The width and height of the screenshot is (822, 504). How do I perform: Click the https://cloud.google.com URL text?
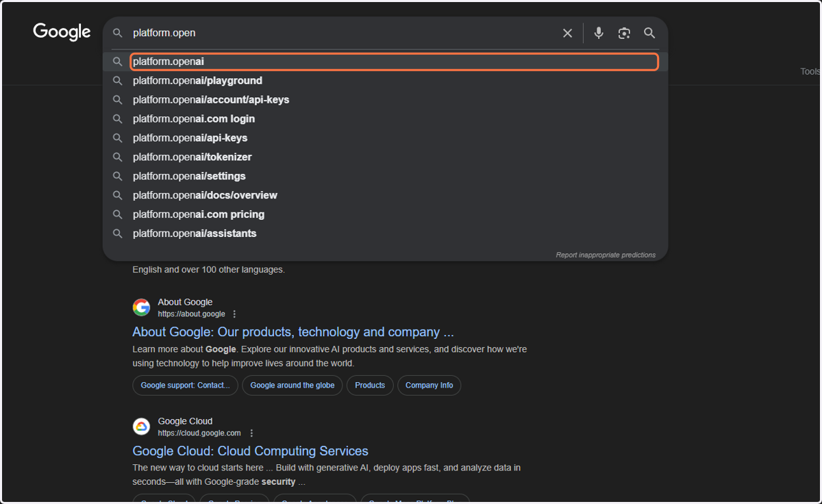tap(199, 433)
